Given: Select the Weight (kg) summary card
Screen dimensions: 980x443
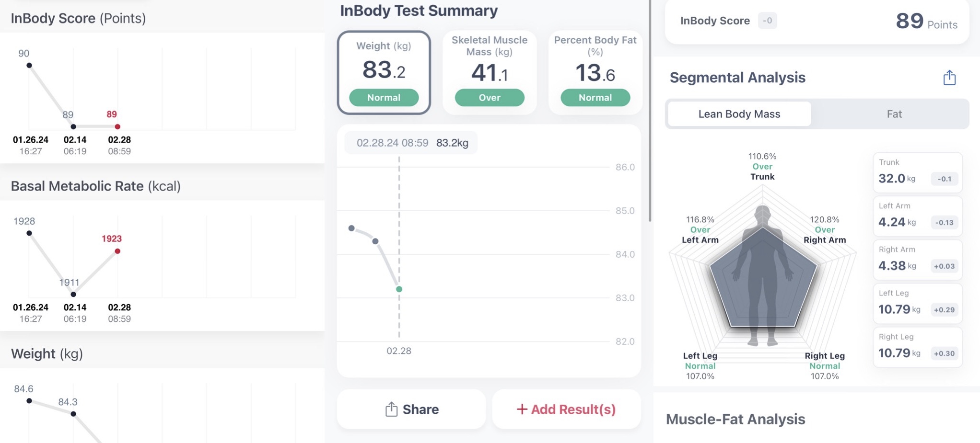Looking at the screenshot, I should [x=384, y=72].
